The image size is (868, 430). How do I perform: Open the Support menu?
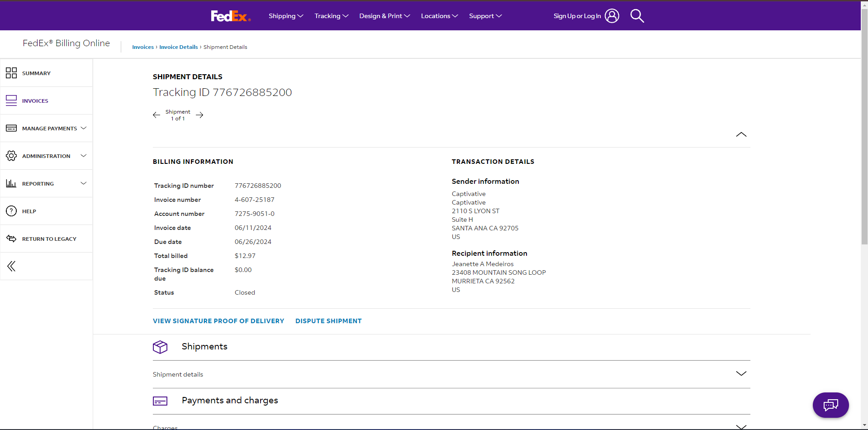485,16
